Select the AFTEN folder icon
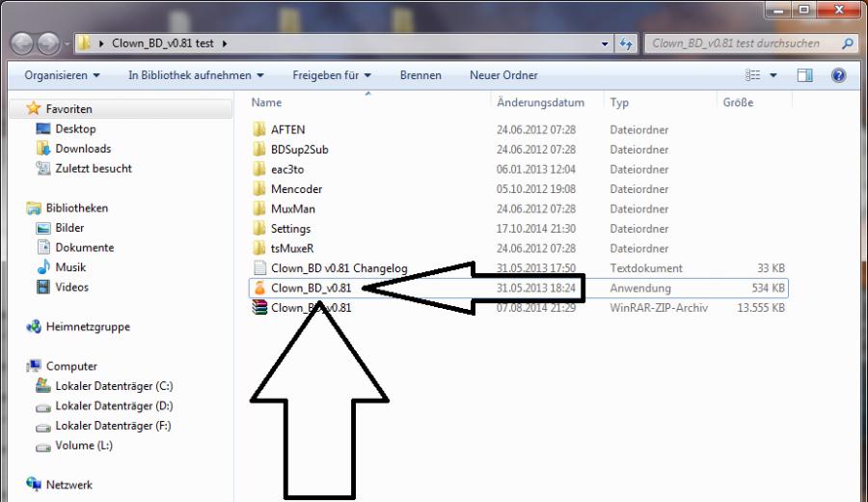 point(259,129)
